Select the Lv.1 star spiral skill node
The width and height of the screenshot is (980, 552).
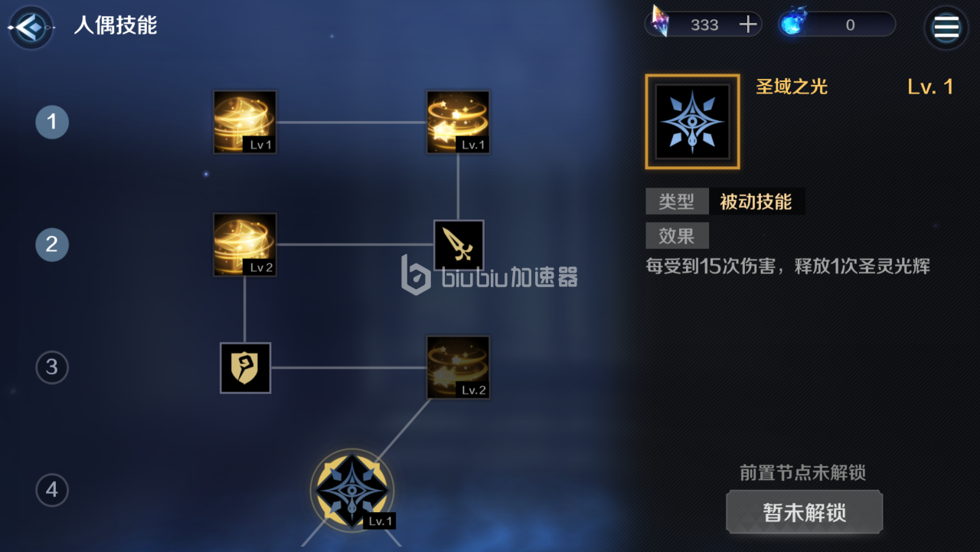pos(459,122)
